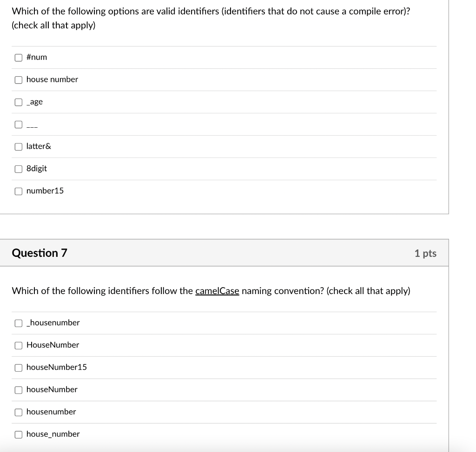Select the latter& answer option
The height and width of the screenshot is (452, 476).
pyautogui.click(x=18, y=146)
